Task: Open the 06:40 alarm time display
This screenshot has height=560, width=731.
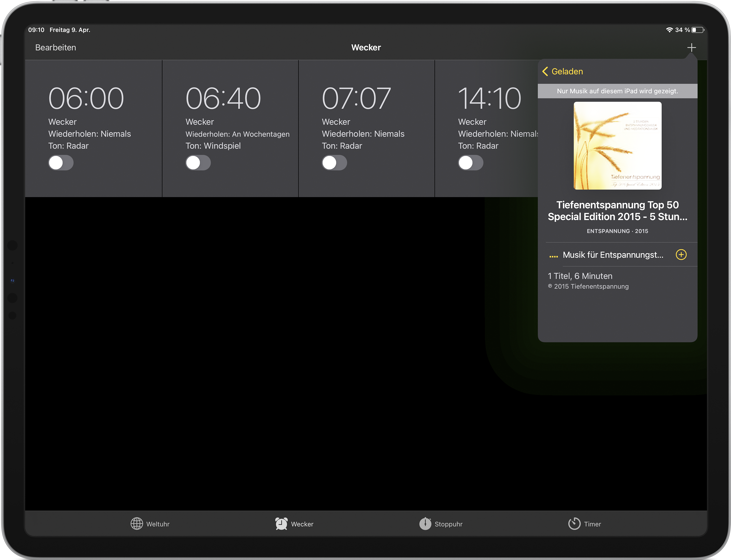Action: (223, 98)
